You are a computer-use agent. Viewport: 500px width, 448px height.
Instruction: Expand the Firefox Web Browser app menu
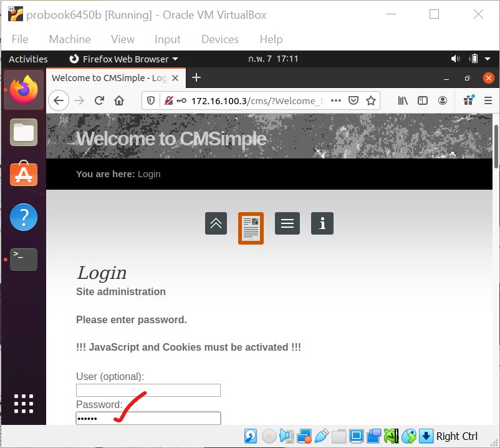click(x=123, y=59)
